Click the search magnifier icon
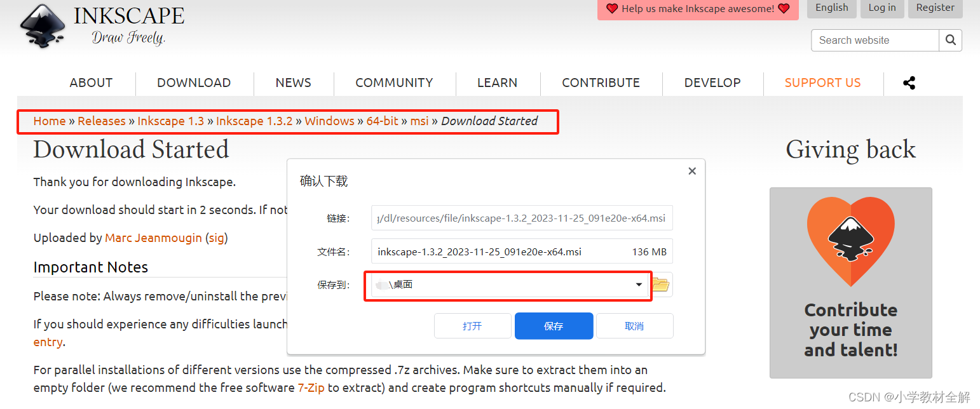This screenshot has height=409, width=980. tap(950, 40)
